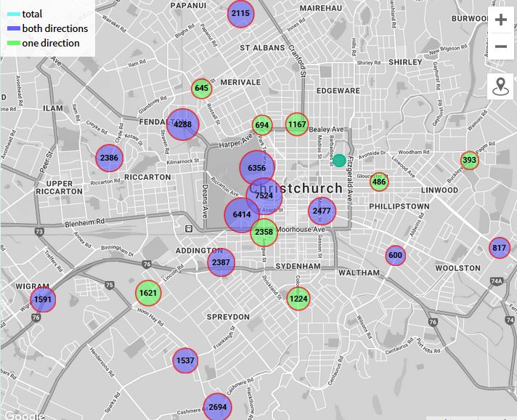Click the green 1224 marker near Sydenham
This screenshot has width=517, height=420.
[298, 299]
